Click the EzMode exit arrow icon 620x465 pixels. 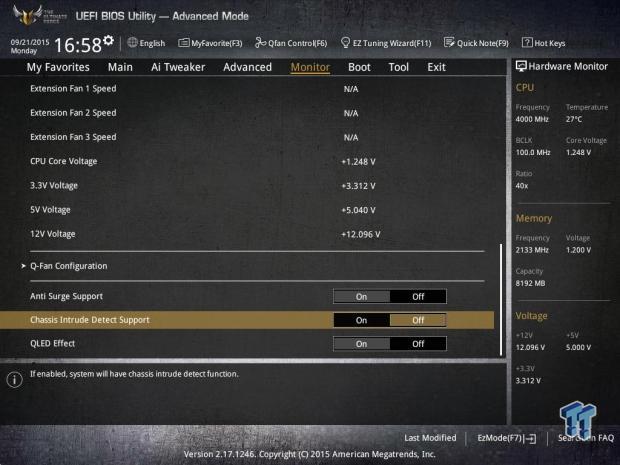pyautogui.click(x=530, y=438)
